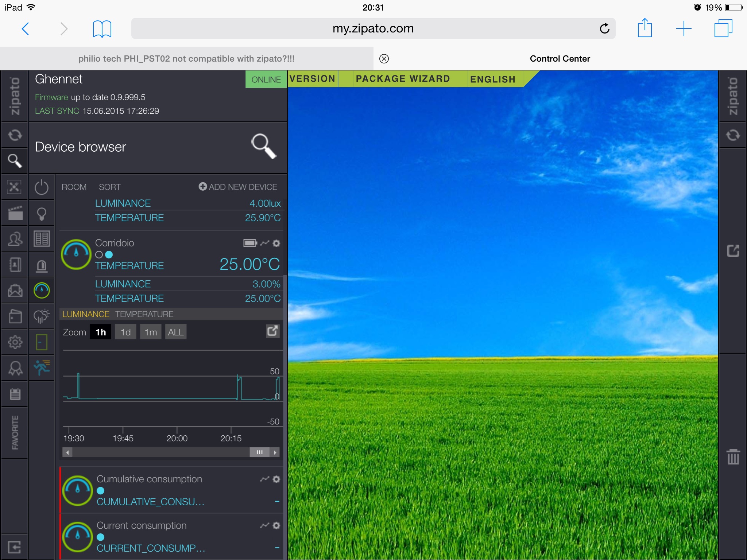Open the ENGLISH language selector

[x=492, y=79]
